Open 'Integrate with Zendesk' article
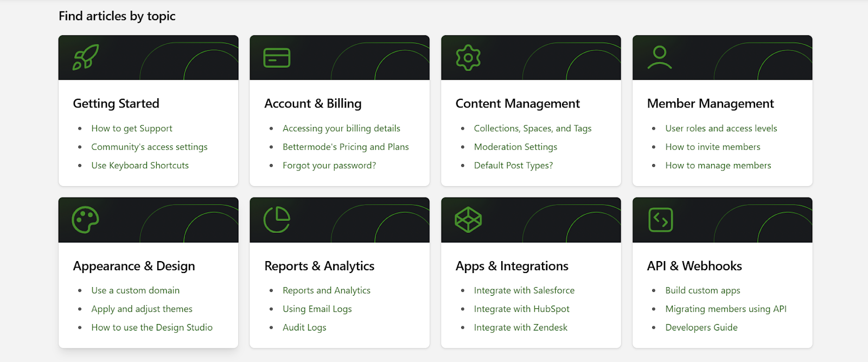This screenshot has width=868, height=362. [x=521, y=327]
